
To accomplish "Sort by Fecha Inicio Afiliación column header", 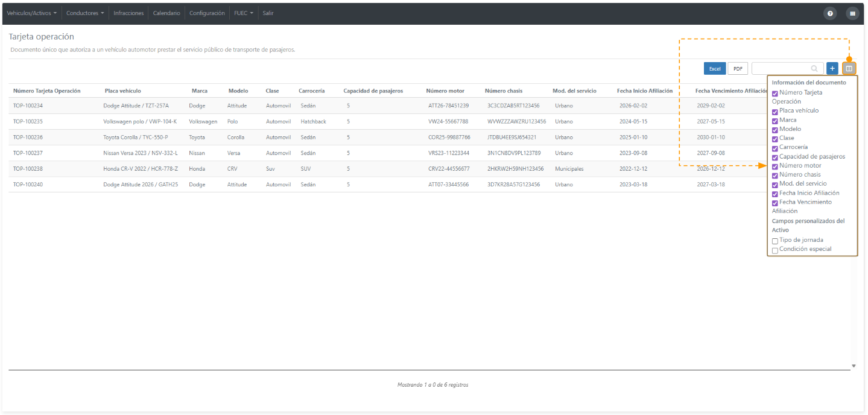I will point(645,91).
